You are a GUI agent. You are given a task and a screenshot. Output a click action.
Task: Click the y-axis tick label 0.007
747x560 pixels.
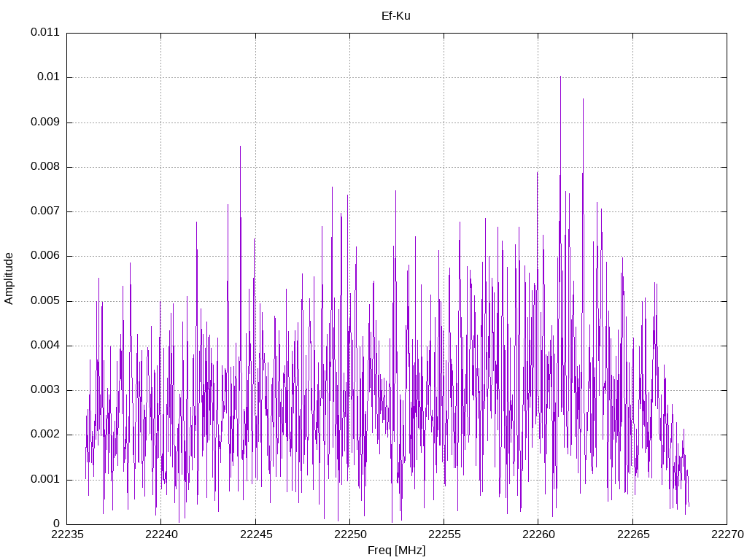pyautogui.click(x=45, y=211)
